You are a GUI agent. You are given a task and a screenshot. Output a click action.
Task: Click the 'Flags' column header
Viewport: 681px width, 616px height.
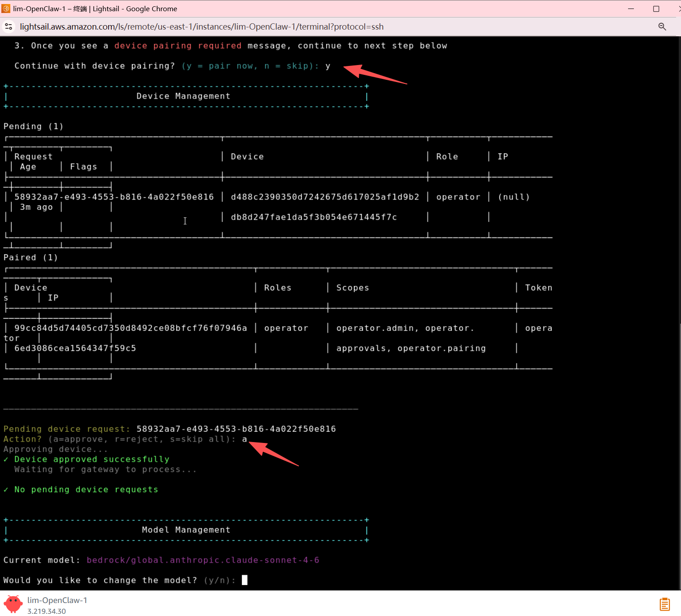[83, 167]
